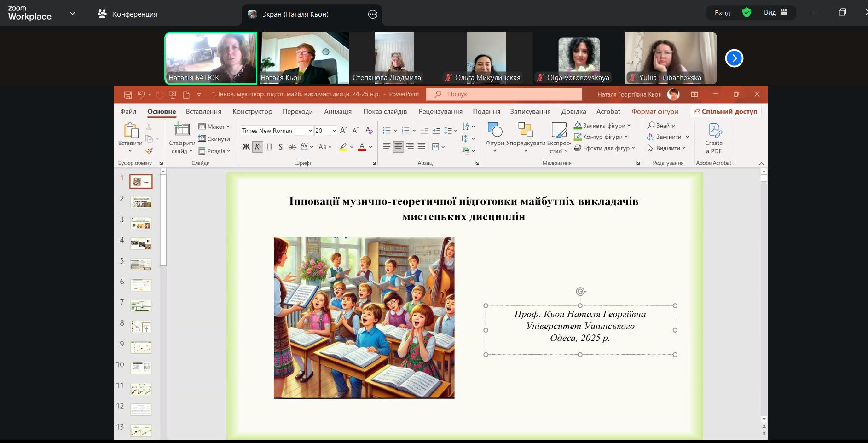Open the Анімація ribbon tab
This screenshot has height=443, width=868.
click(x=337, y=111)
